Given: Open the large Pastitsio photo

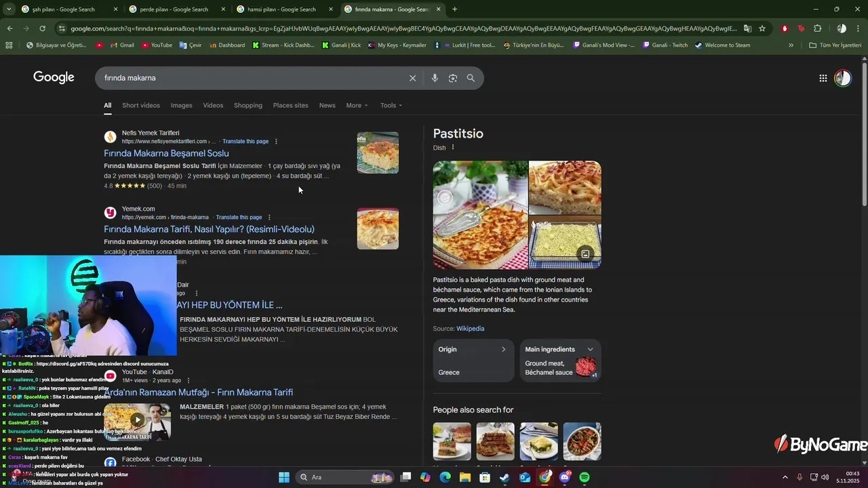Looking at the screenshot, I should [x=480, y=215].
